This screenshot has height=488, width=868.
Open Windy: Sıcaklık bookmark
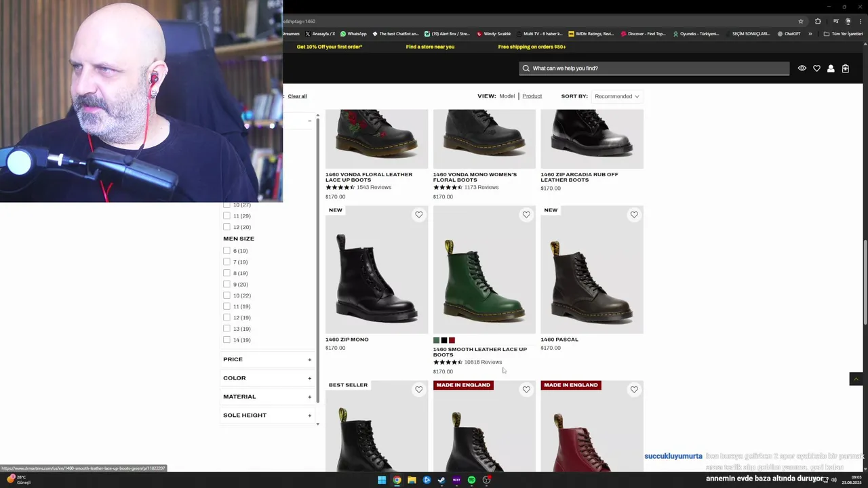pyautogui.click(x=494, y=34)
